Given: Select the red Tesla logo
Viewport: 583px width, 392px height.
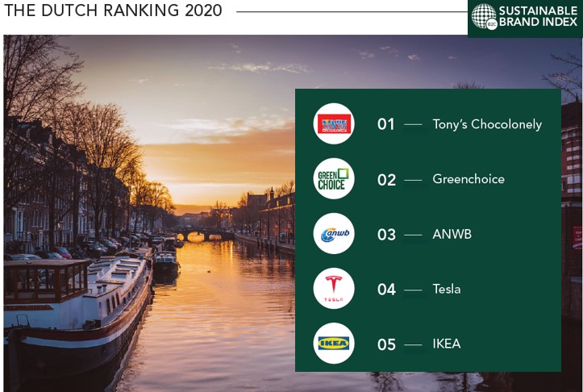Looking at the screenshot, I should coord(334,289).
